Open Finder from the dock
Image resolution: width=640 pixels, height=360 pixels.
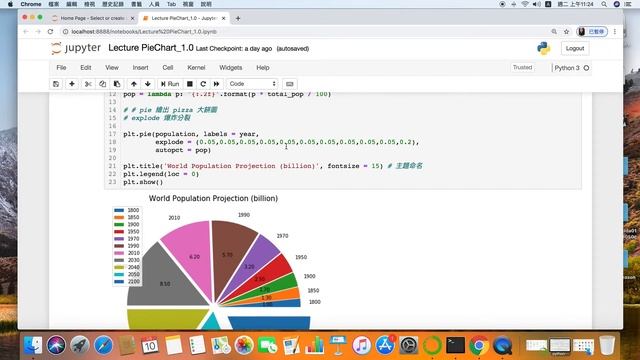(33, 345)
